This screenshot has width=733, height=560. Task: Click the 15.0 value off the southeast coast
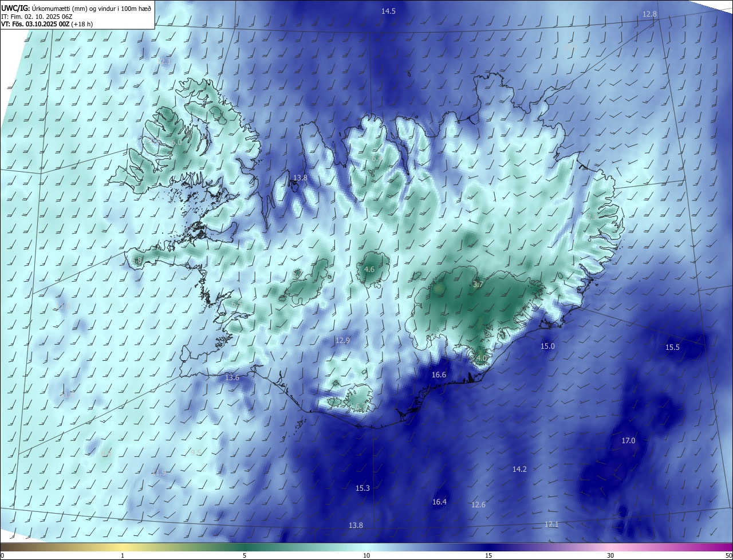coord(548,346)
